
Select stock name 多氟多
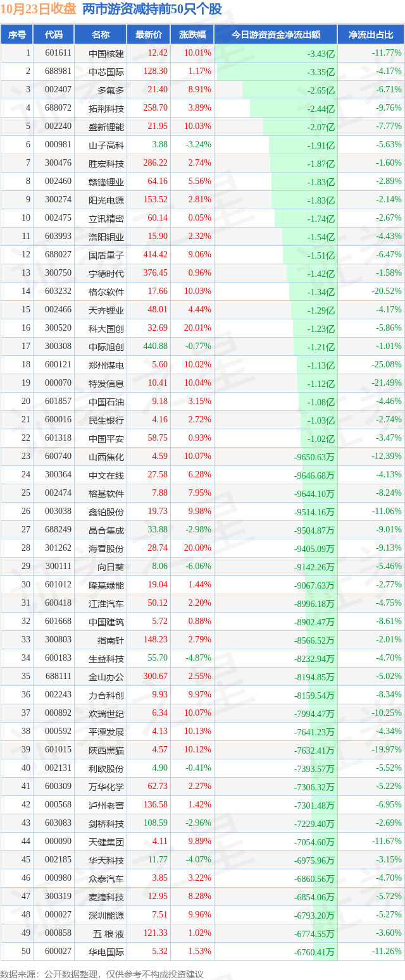[x=111, y=90]
